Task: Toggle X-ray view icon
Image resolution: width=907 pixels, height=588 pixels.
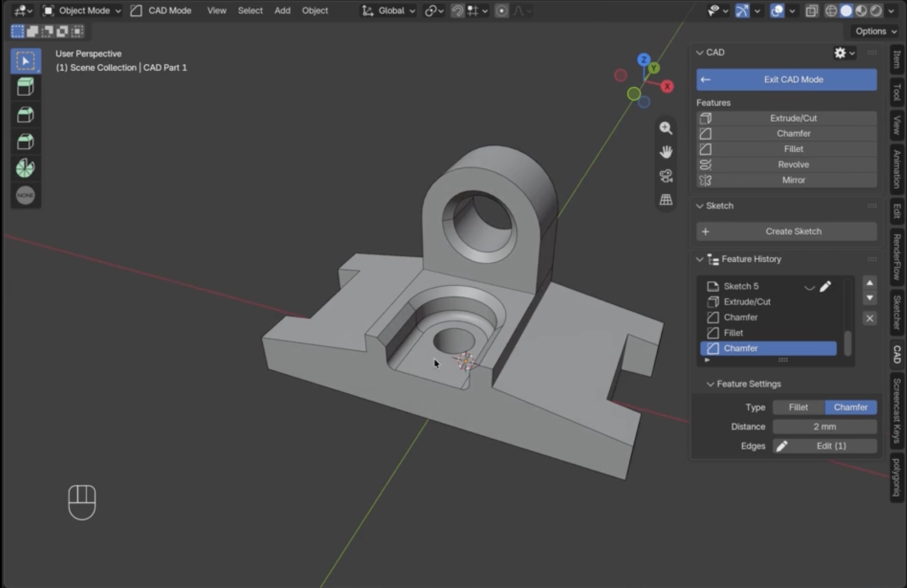Action: 811,11
